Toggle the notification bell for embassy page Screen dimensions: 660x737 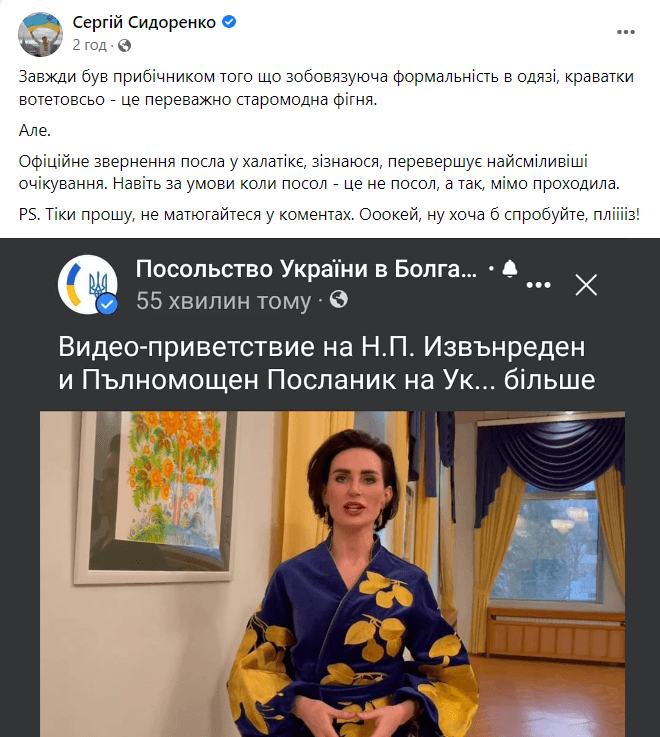pyautogui.click(x=510, y=269)
